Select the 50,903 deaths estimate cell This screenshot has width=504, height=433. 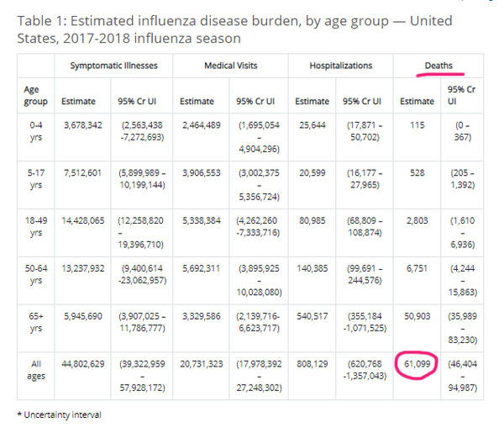tap(416, 319)
